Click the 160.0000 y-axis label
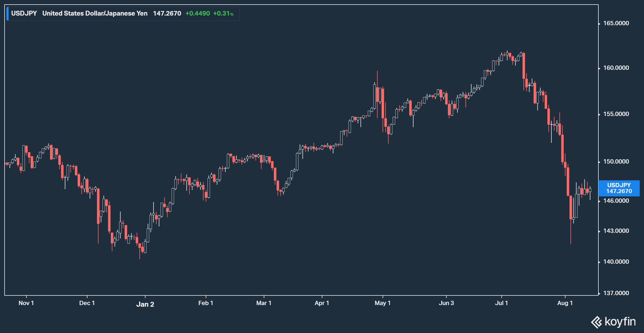Image resolution: width=644 pixels, height=333 pixels. coord(616,68)
